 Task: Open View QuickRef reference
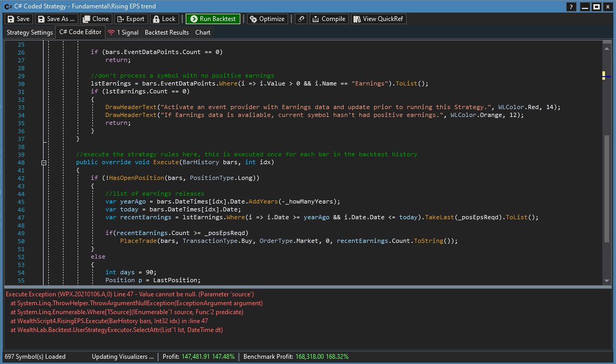click(x=378, y=19)
